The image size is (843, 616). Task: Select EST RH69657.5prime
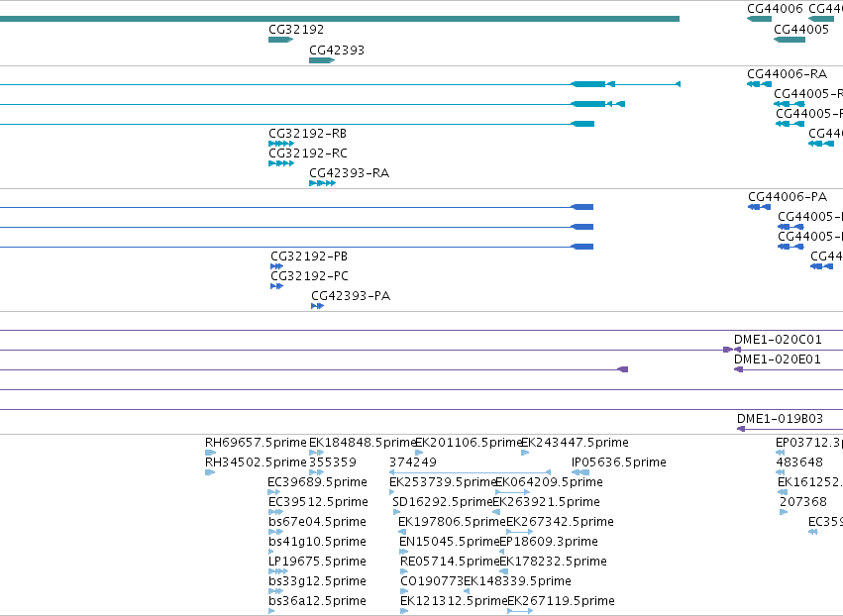256,443
